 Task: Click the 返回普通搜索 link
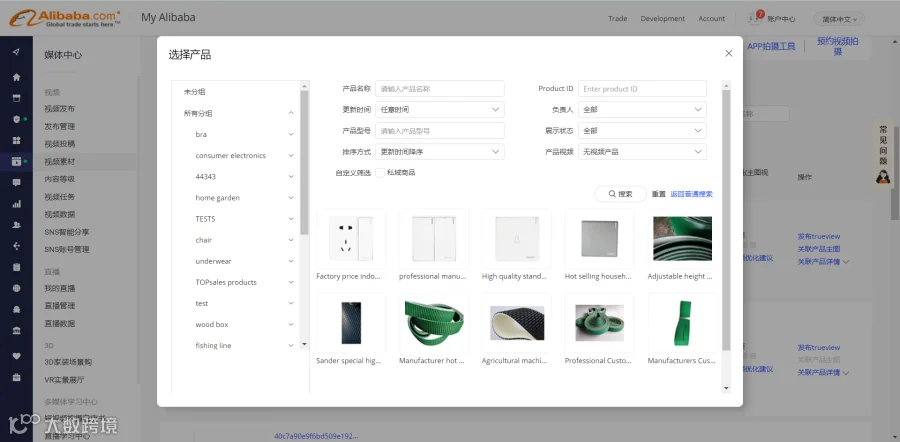tap(692, 194)
